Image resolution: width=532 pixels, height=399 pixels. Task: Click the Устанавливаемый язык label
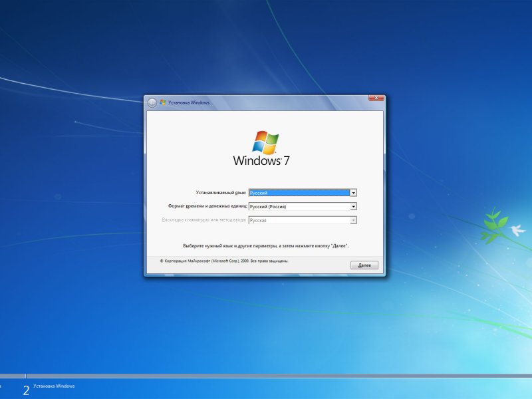[221, 193]
